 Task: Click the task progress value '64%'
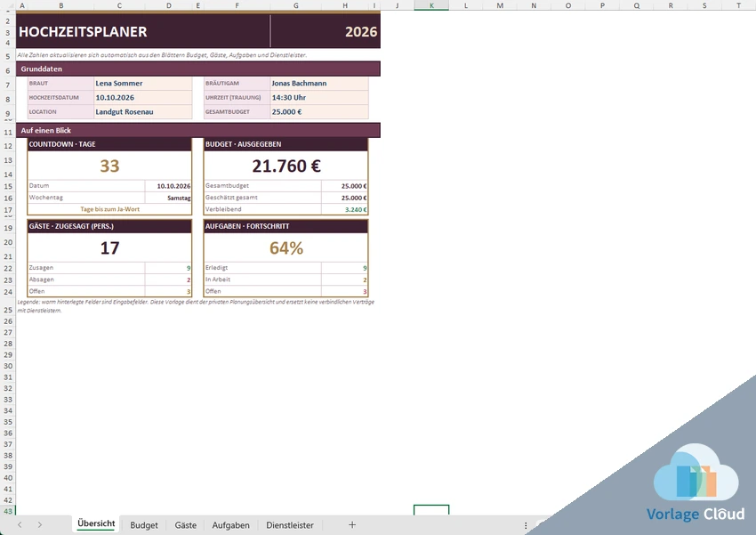tap(286, 248)
